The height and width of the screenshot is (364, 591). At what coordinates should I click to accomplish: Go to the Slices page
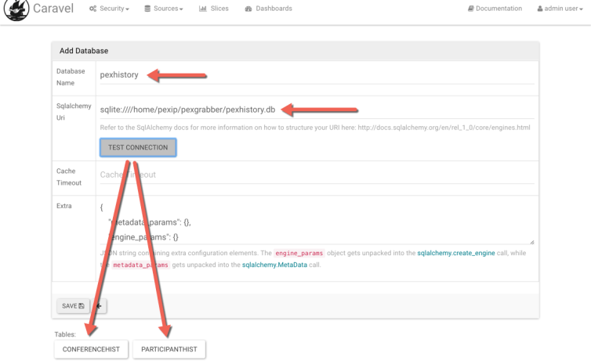[214, 9]
